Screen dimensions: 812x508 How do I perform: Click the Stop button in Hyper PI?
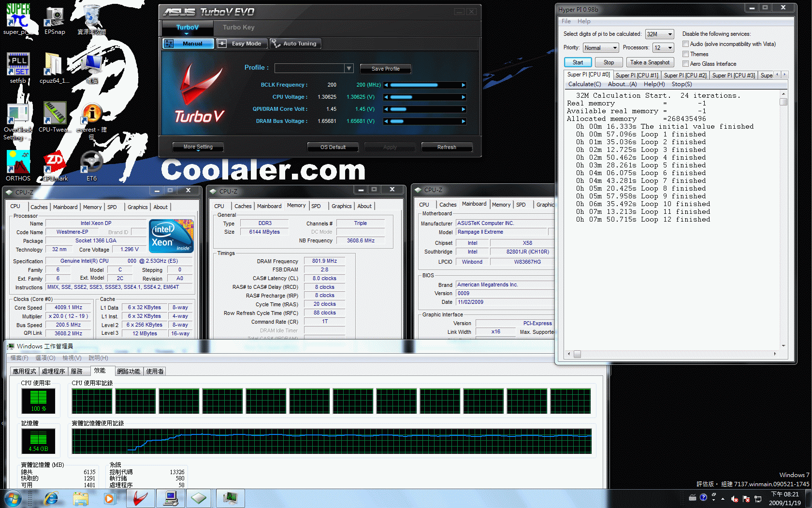click(x=609, y=62)
